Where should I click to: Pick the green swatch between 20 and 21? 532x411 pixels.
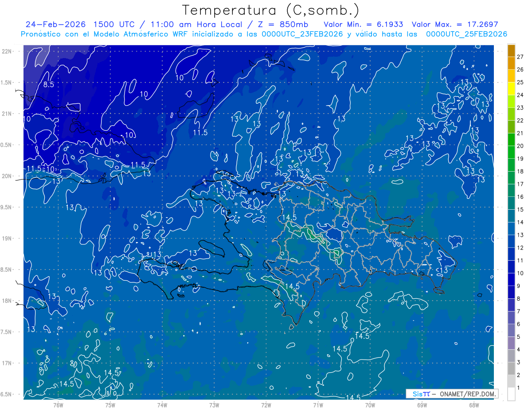click(x=511, y=140)
